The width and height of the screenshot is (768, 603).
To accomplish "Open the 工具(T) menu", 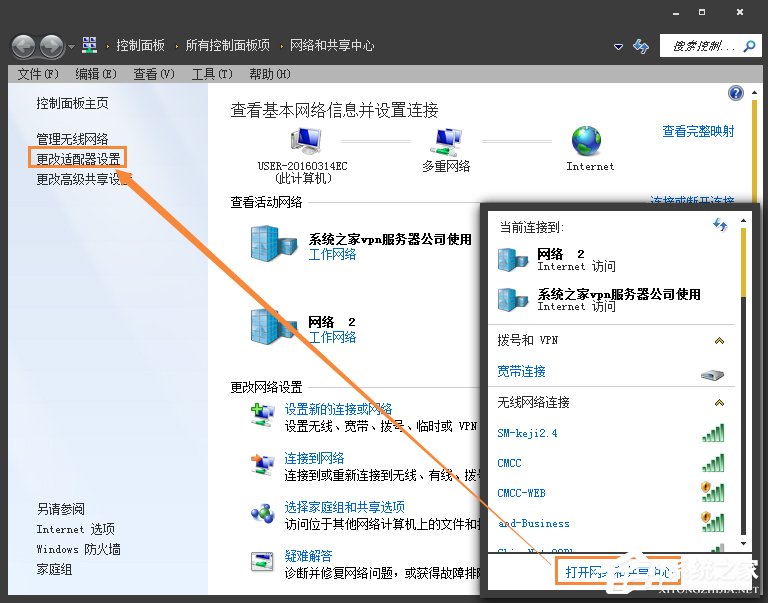I will pos(211,74).
